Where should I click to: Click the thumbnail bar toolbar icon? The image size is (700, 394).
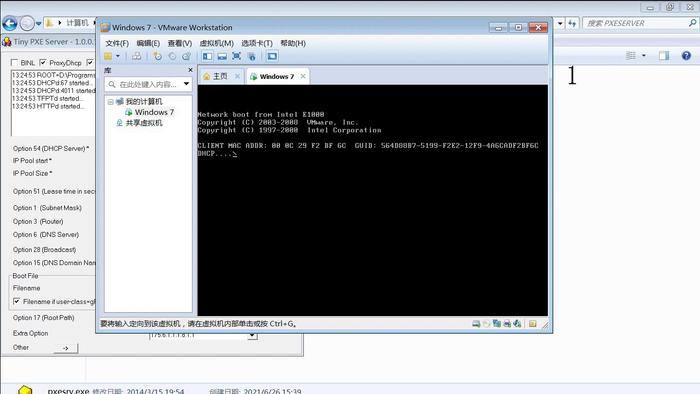point(222,56)
